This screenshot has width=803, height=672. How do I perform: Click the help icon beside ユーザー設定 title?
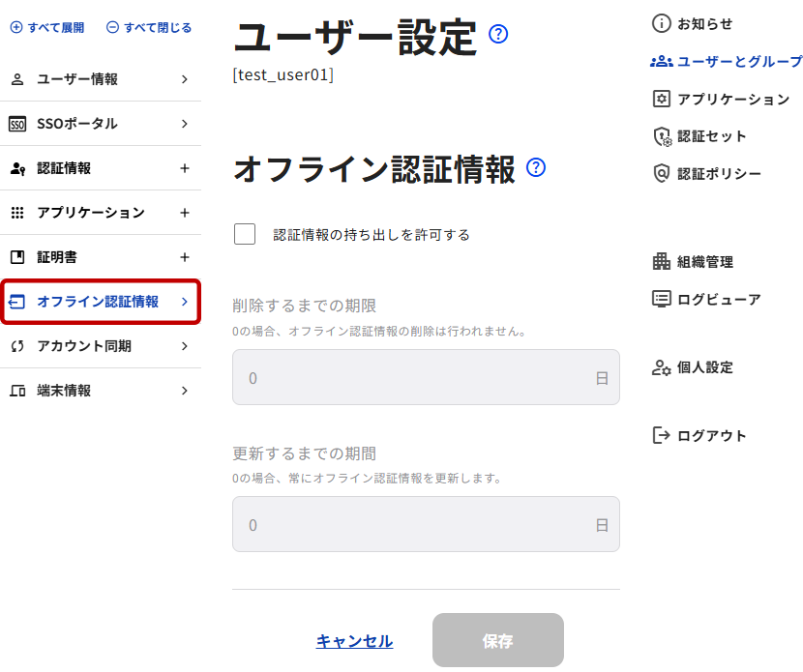tap(499, 35)
